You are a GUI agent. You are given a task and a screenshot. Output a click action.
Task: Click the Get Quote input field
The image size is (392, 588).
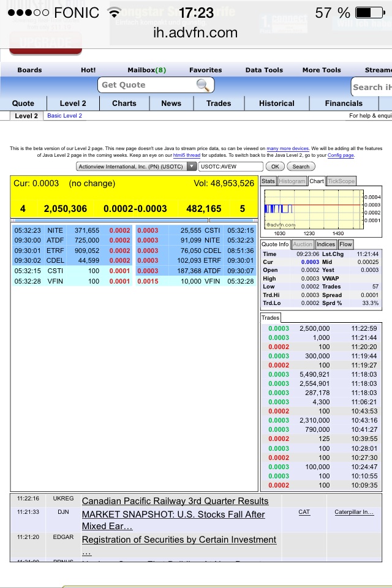(x=156, y=85)
